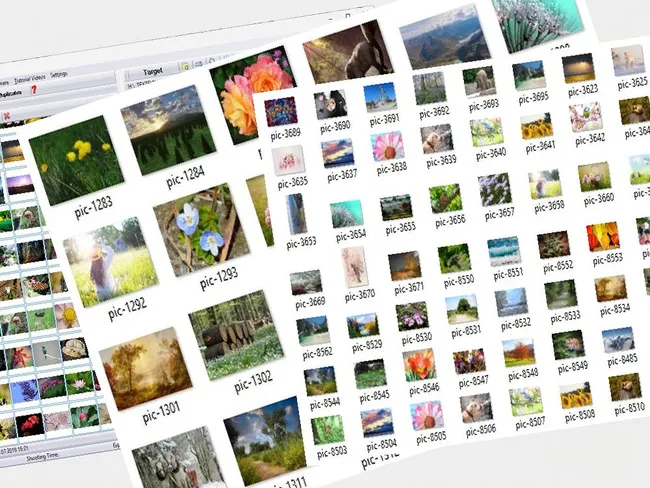Click the pic-3660 file name
Image resolution: width=650 pixels, height=488 pixels.
tap(599, 199)
